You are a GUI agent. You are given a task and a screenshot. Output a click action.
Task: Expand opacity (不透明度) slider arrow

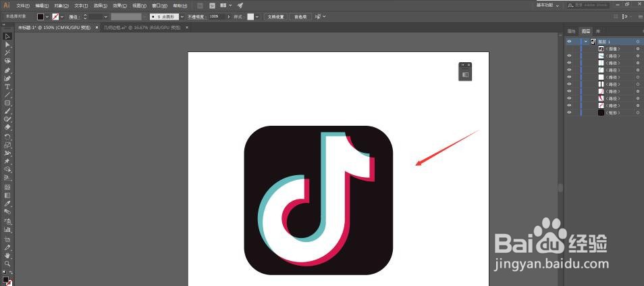(x=229, y=17)
